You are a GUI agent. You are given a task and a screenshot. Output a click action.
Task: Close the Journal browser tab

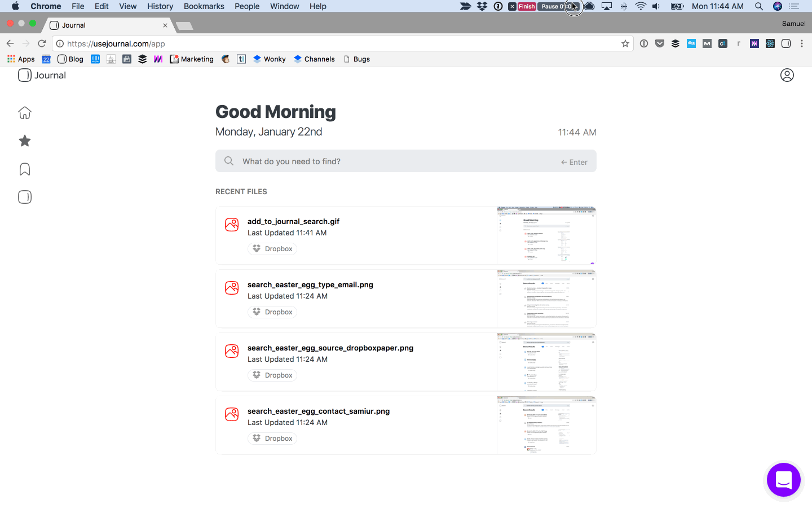(x=165, y=25)
